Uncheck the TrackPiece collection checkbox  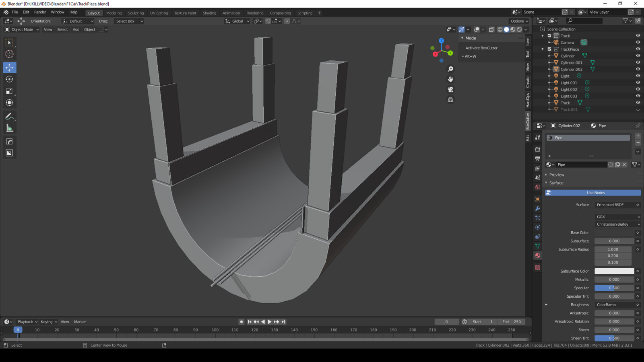coord(549,49)
